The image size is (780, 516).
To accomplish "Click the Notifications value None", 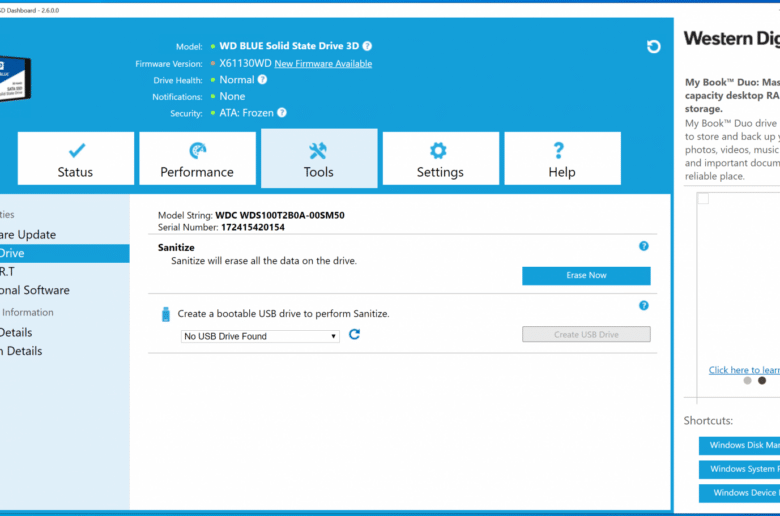I will tap(232, 97).
